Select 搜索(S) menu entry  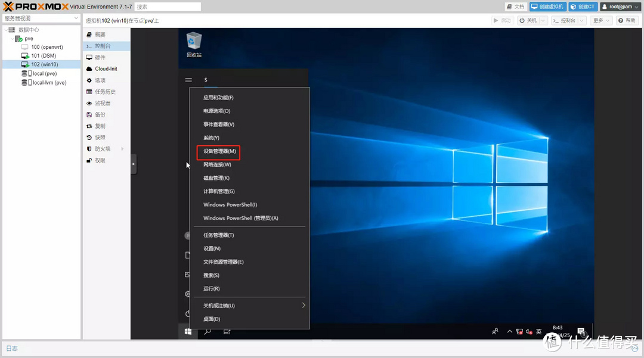[211, 276]
